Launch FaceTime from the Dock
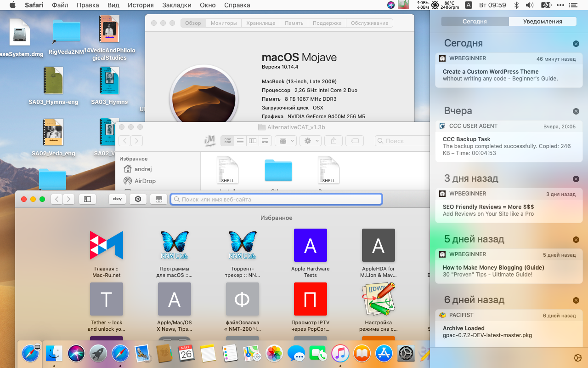 click(318, 353)
